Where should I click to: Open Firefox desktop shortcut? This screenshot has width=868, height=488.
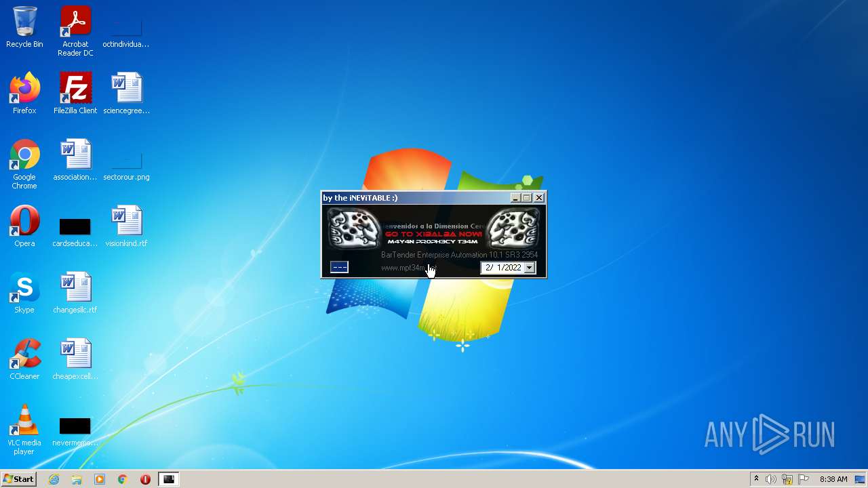click(x=24, y=94)
